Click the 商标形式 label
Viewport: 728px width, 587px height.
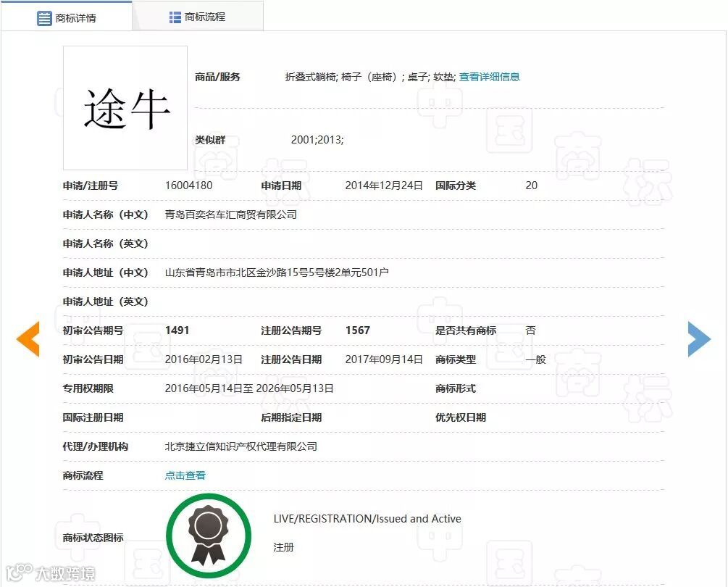pos(456,388)
